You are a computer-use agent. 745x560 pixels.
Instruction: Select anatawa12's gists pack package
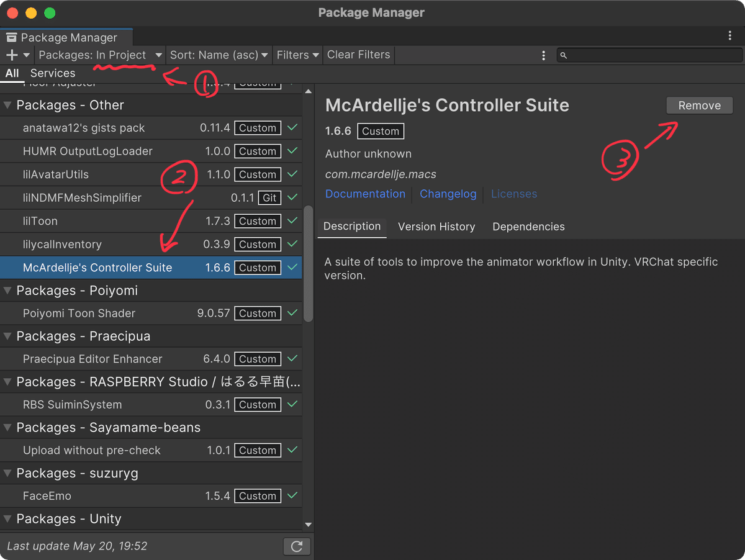(151, 128)
